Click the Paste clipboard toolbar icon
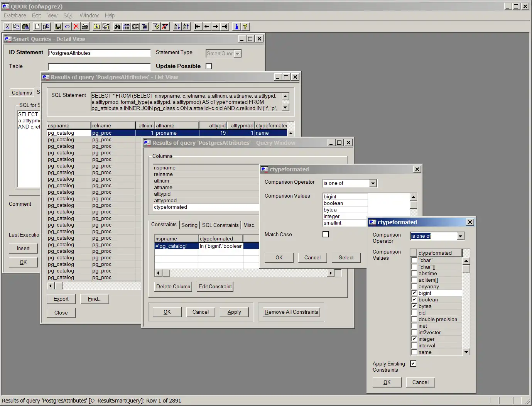Viewport: 532px width, 406px height. 25,27
